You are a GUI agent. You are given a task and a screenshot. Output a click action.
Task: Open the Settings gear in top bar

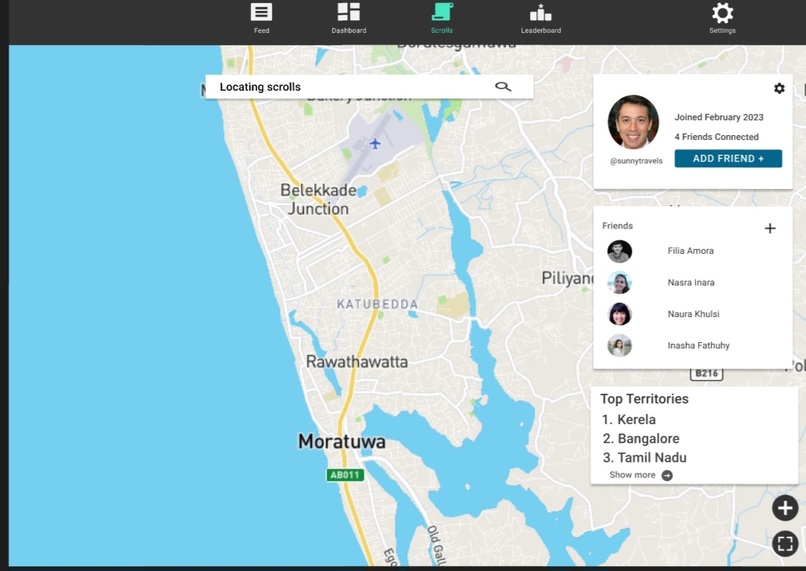pyautogui.click(x=722, y=12)
